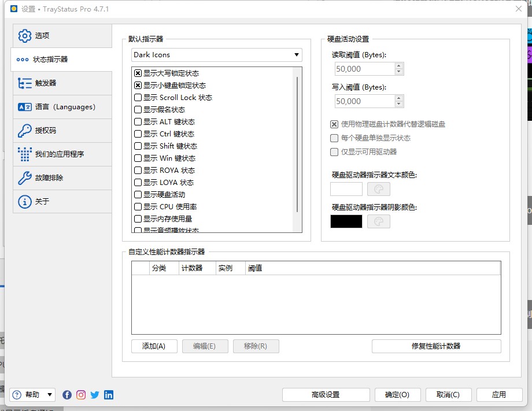
Task: Click the 移除(R) button
Action: click(256, 346)
